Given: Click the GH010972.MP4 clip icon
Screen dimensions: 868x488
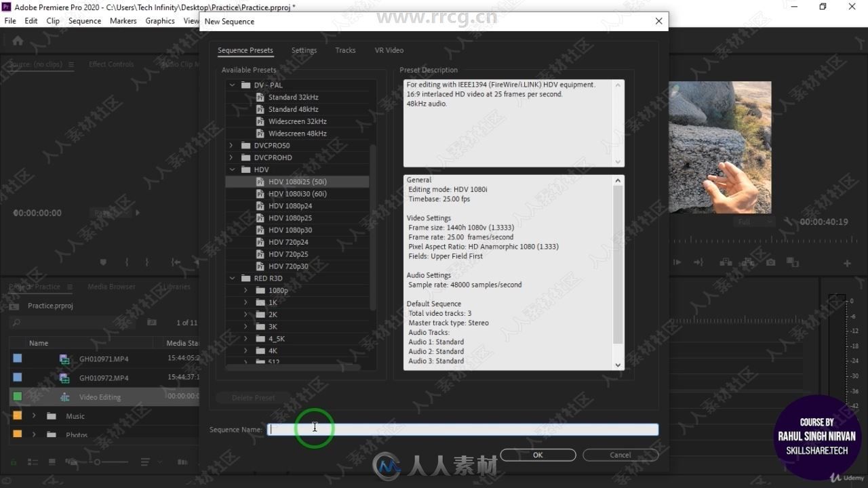Looking at the screenshot, I should click(x=64, y=378).
